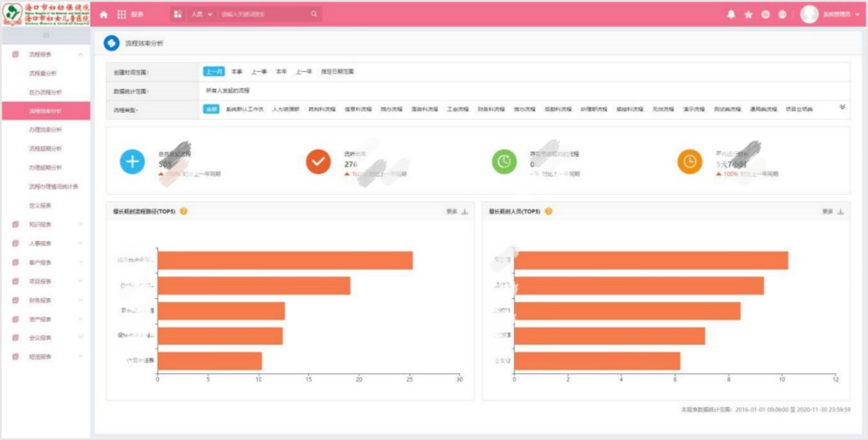Click the search magnifier icon
Image resolution: width=868 pixels, height=440 pixels.
314,14
